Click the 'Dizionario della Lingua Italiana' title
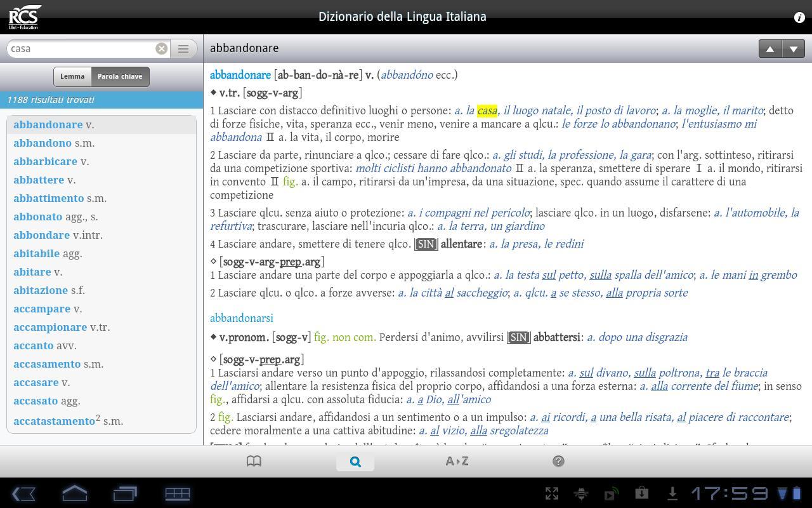This screenshot has height=508, width=812. pyautogui.click(x=402, y=17)
